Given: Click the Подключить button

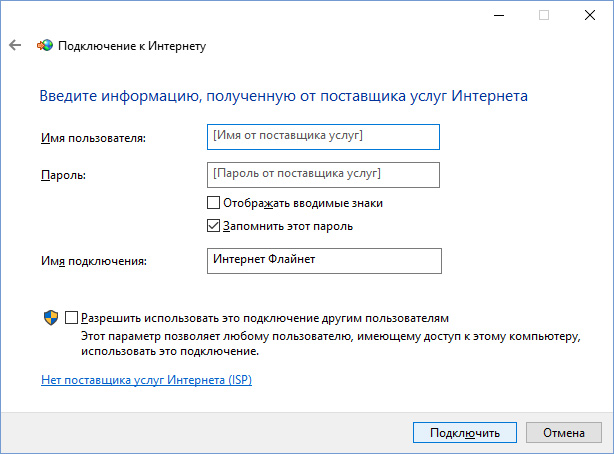Looking at the screenshot, I should click(465, 432).
